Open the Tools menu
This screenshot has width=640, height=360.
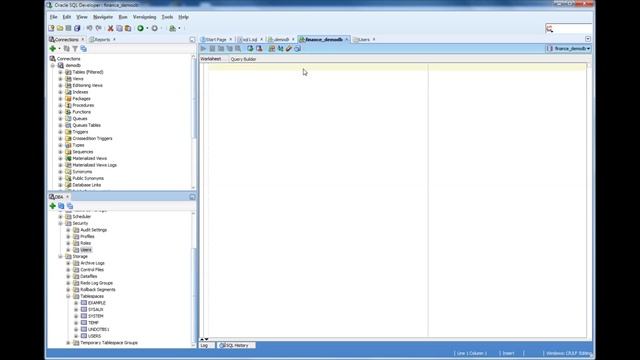pyautogui.click(x=167, y=17)
